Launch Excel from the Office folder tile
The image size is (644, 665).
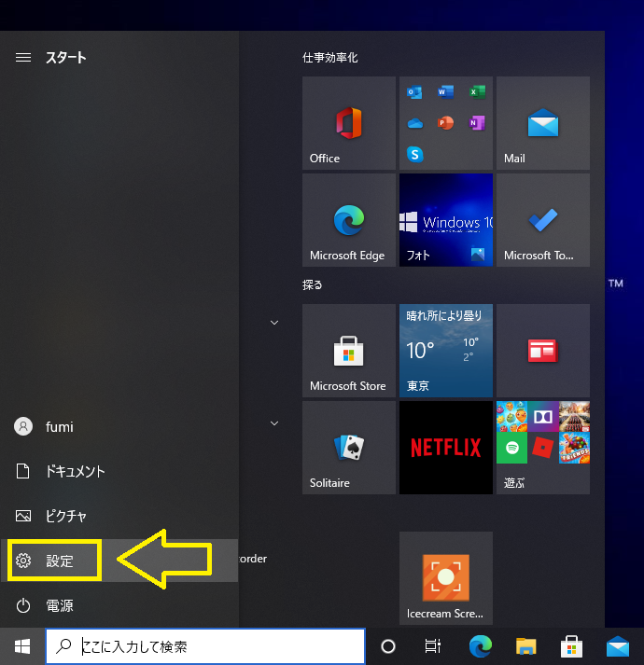click(477, 91)
